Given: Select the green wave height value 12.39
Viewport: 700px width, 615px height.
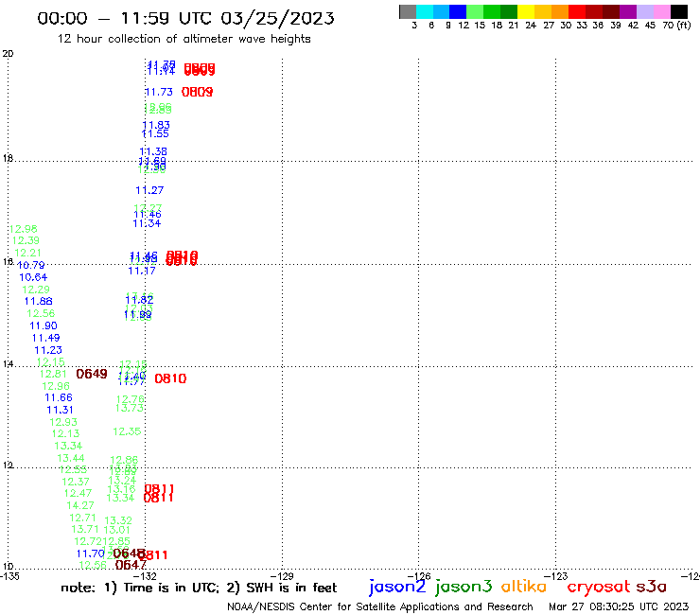Looking at the screenshot, I should click(26, 240).
